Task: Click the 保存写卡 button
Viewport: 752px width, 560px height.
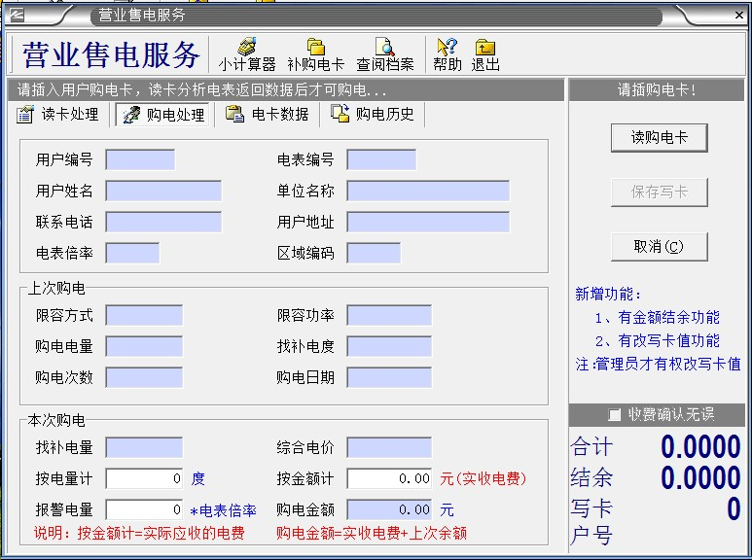Action: point(659,192)
